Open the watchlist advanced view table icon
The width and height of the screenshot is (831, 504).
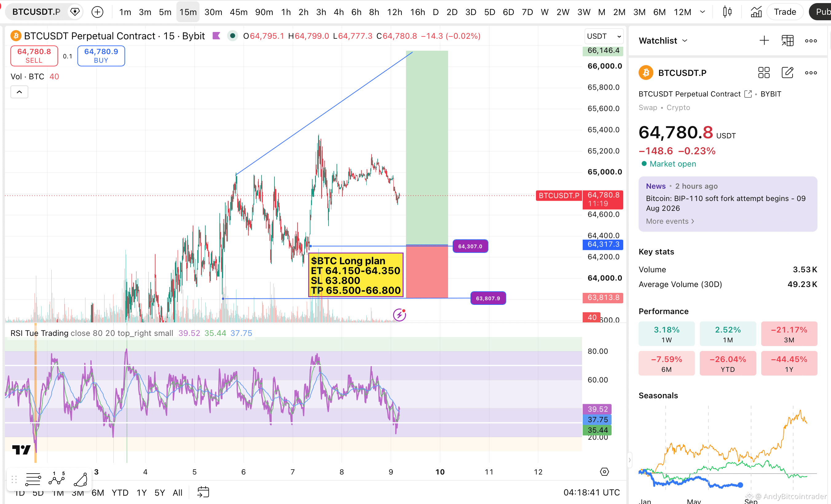(x=787, y=41)
